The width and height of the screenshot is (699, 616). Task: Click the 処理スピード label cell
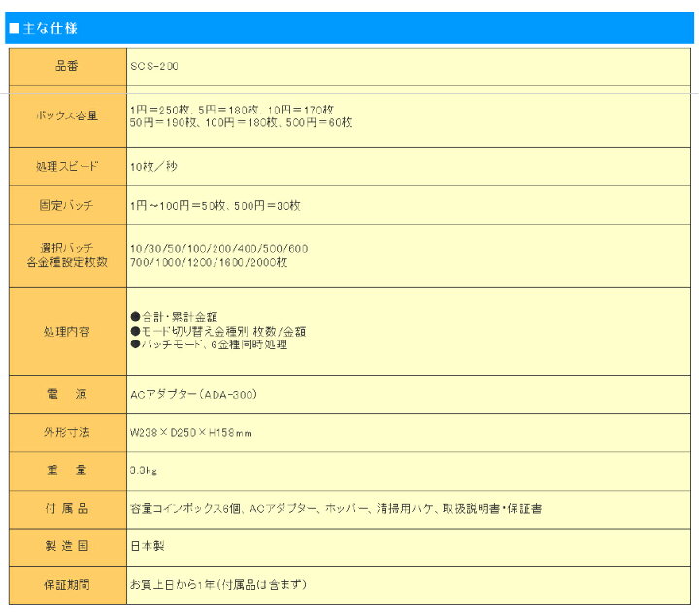pos(68,167)
